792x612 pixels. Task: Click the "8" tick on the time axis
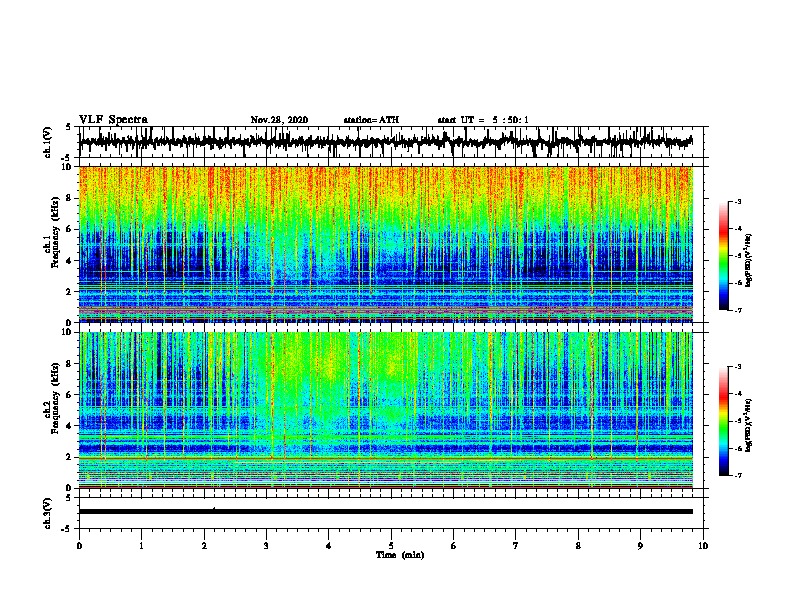(578, 546)
